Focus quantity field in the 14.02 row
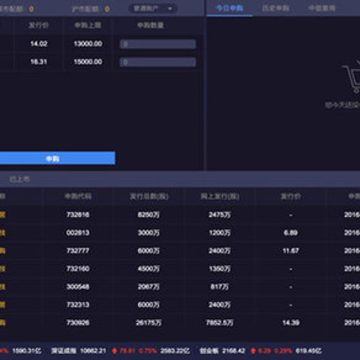Viewport: 360px width, 360px height. 158,44
